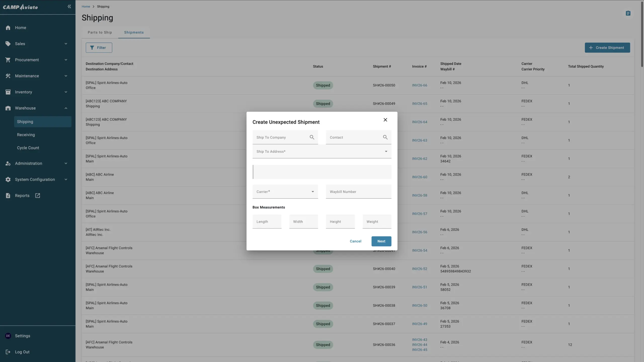Click the Home house icon in sidebar
The height and width of the screenshot is (362, 644).
8,28
